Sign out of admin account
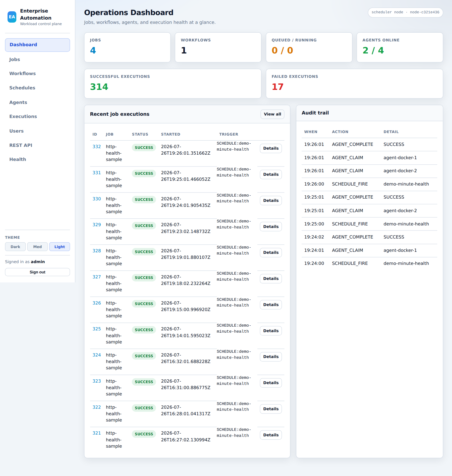Viewport: 452px width, 476px height. [x=37, y=272]
